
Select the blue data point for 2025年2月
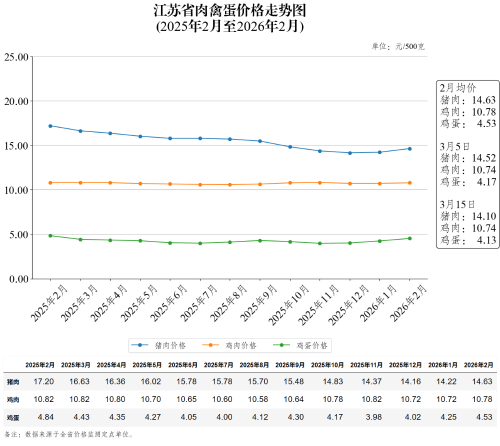(50, 126)
